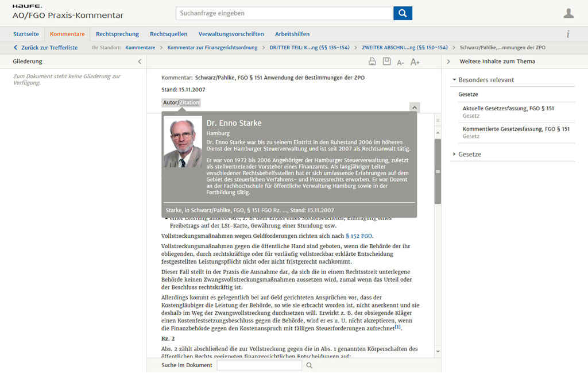Viewport: 588px width, 385px height.
Task: Open ZWEITER ABSCHNITT breadcrumb link
Action: coord(405,48)
